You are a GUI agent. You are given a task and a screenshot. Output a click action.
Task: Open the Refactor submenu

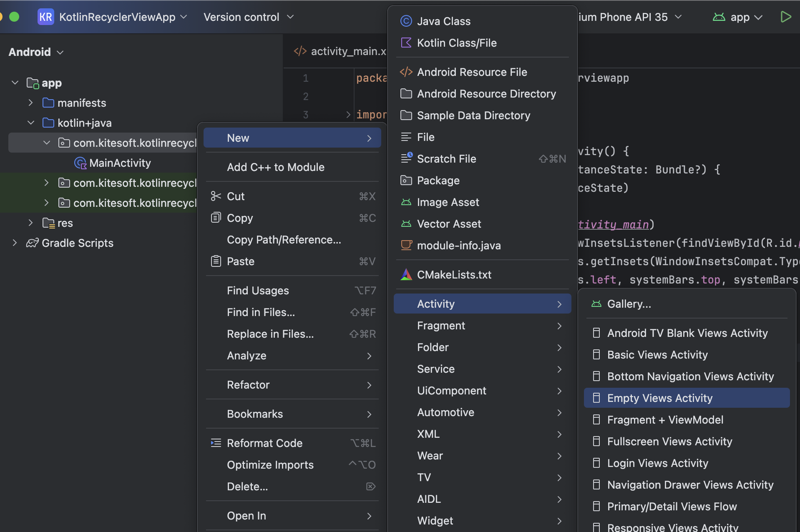pyautogui.click(x=292, y=385)
